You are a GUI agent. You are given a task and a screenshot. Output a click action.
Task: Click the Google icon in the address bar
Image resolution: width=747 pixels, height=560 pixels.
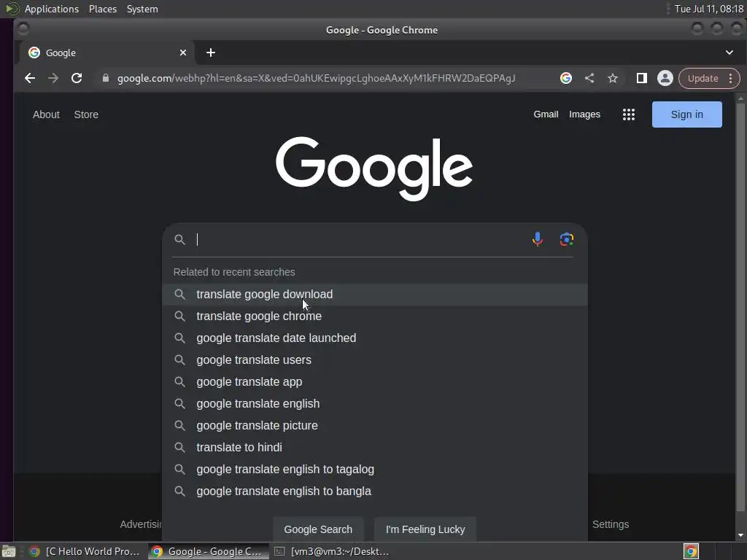tap(565, 78)
